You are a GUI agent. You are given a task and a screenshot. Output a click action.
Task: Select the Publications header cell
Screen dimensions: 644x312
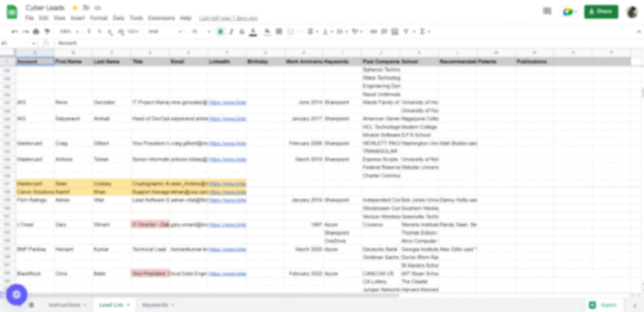pos(534,62)
